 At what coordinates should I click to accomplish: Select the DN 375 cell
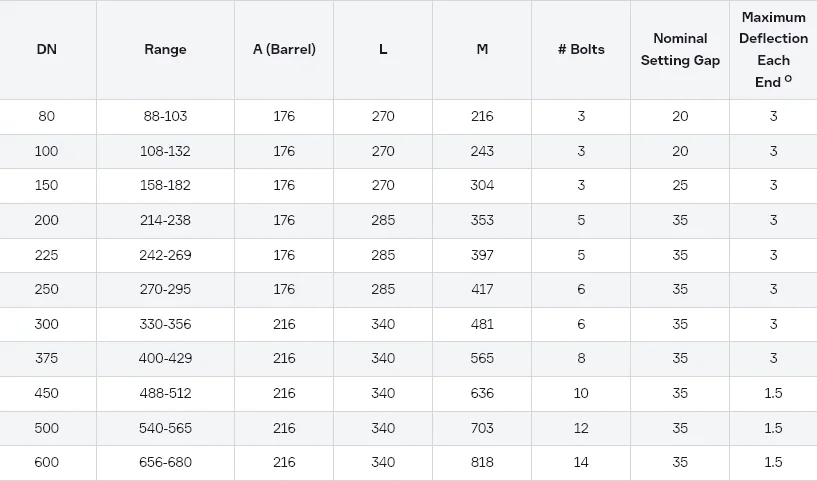(x=47, y=359)
